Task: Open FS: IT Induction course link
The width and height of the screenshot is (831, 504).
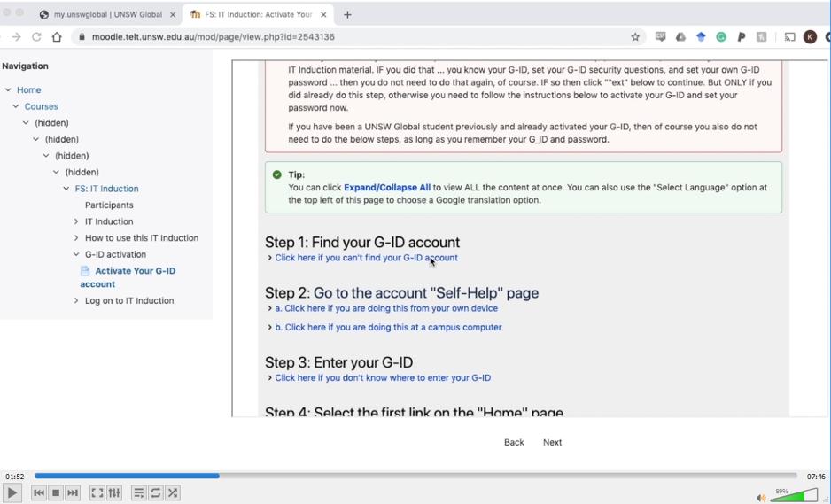Action: click(x=106, y=189)
